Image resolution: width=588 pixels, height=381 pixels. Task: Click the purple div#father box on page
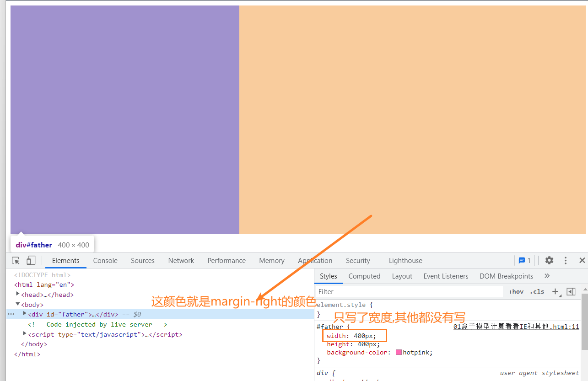[x=124, y=120]
